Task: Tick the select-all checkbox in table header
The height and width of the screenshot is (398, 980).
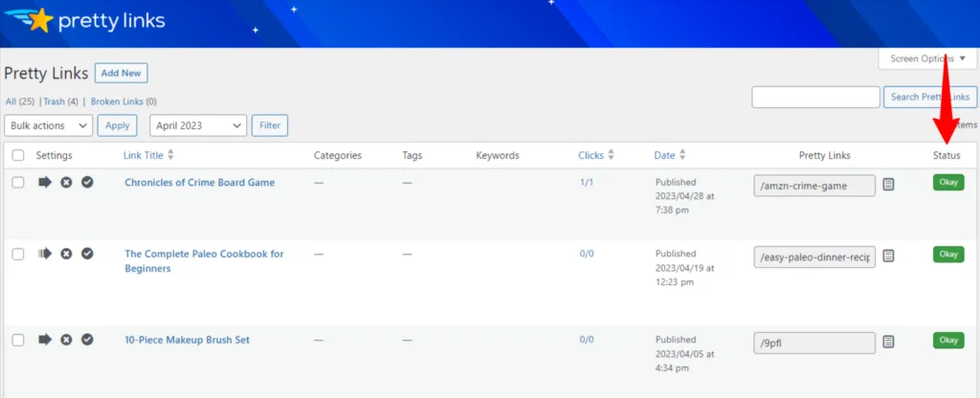Action: coord(18,156)
